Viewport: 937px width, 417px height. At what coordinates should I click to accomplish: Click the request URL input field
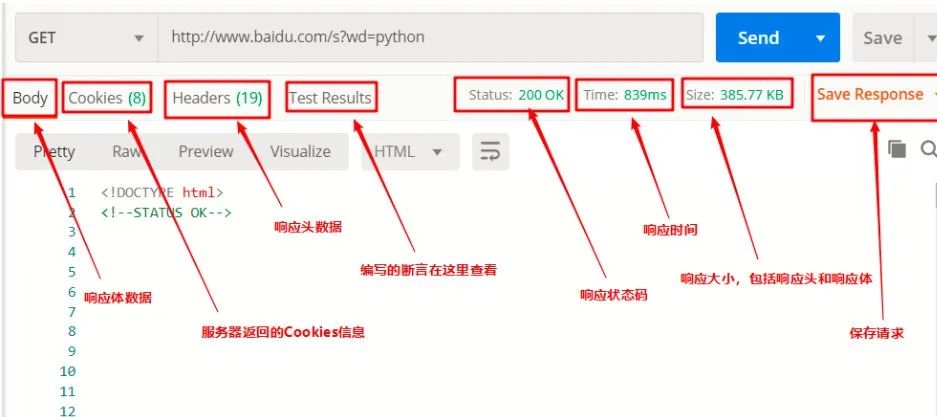click(430, 38)
